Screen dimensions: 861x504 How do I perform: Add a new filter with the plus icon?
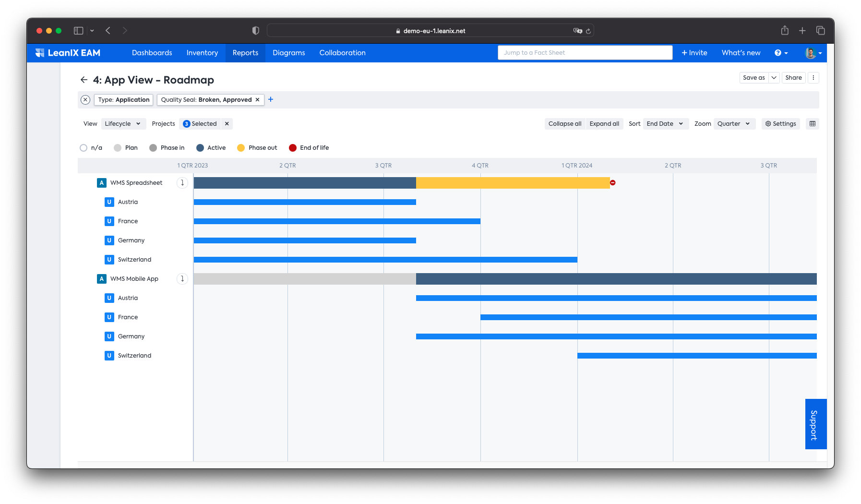[x=271, y=99]
